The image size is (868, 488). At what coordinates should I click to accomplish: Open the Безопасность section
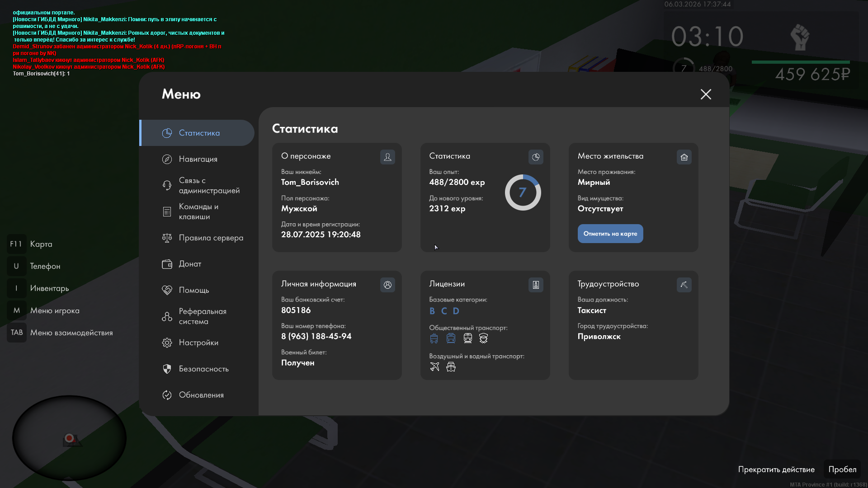pyautogui.click(x=203, y=369)
